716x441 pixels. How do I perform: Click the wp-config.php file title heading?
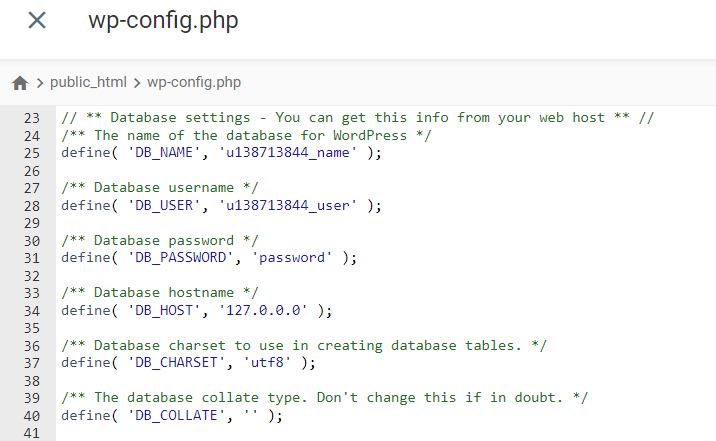click(x=163, y=20)
